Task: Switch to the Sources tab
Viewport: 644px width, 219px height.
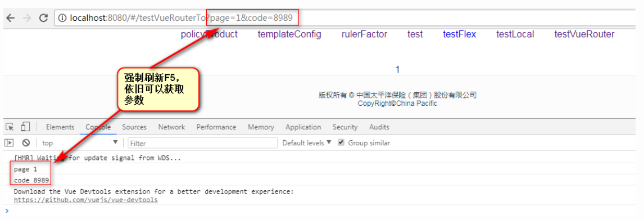Action: tap(134, 127)
